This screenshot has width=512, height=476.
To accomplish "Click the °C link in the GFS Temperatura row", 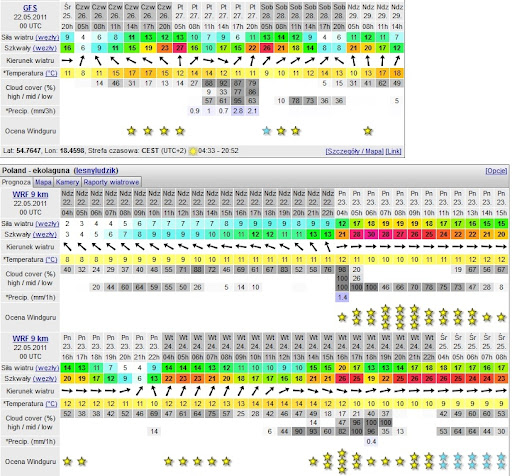I will tap(51, 73).
